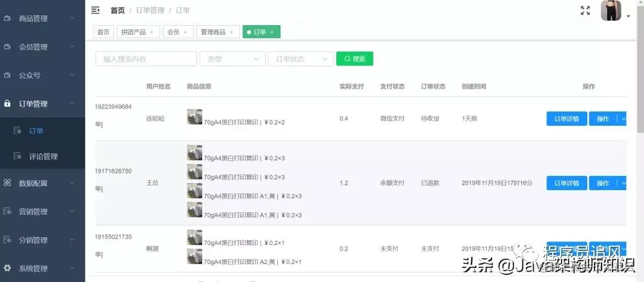Click the 营销管理 sidebar icon
This screenshot has width=644, height=282.
coord(7,212)
